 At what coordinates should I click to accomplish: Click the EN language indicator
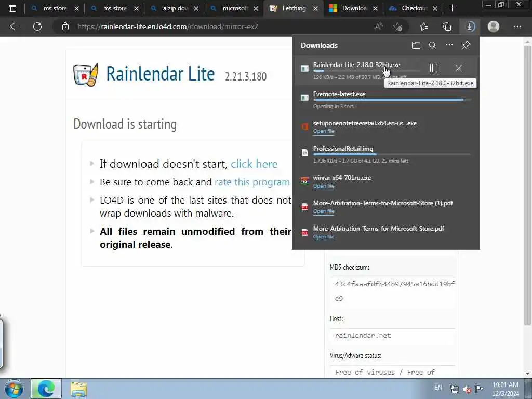438,388
